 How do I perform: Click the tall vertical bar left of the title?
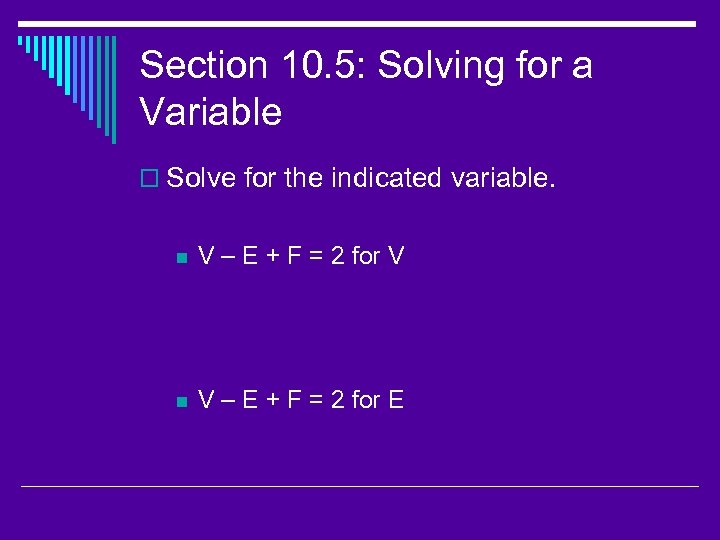(x=114, y=90)
